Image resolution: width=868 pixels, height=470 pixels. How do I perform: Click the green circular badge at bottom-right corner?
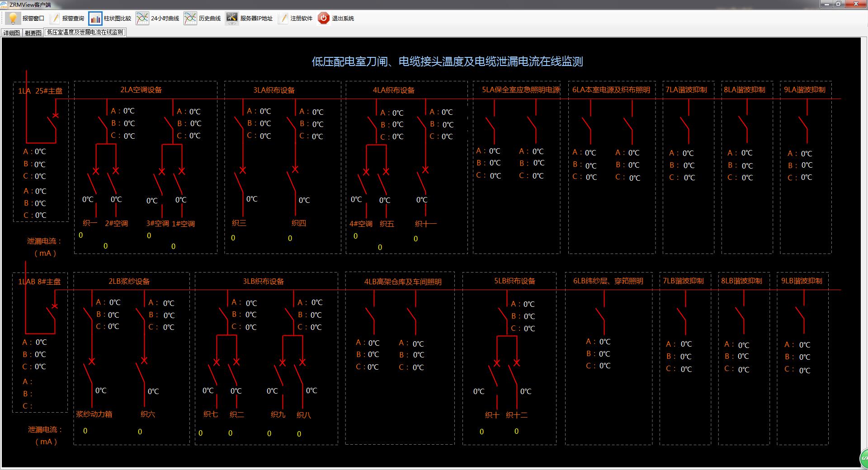(863, 458)
